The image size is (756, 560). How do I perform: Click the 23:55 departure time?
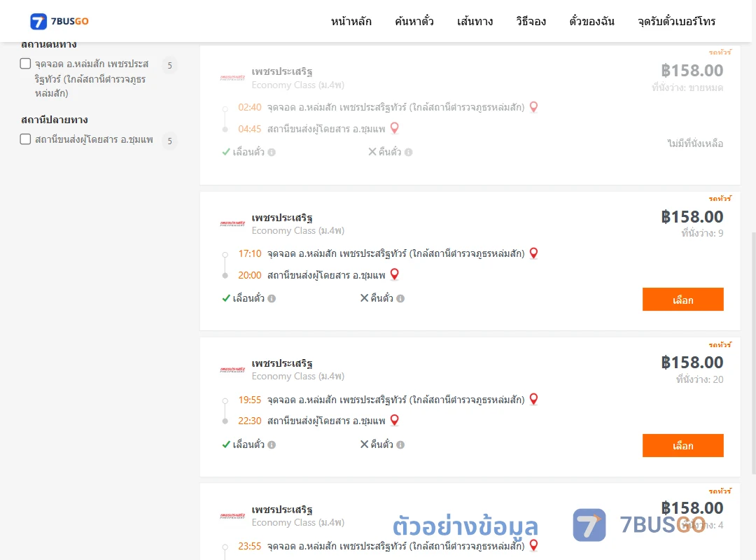(250, 546)
